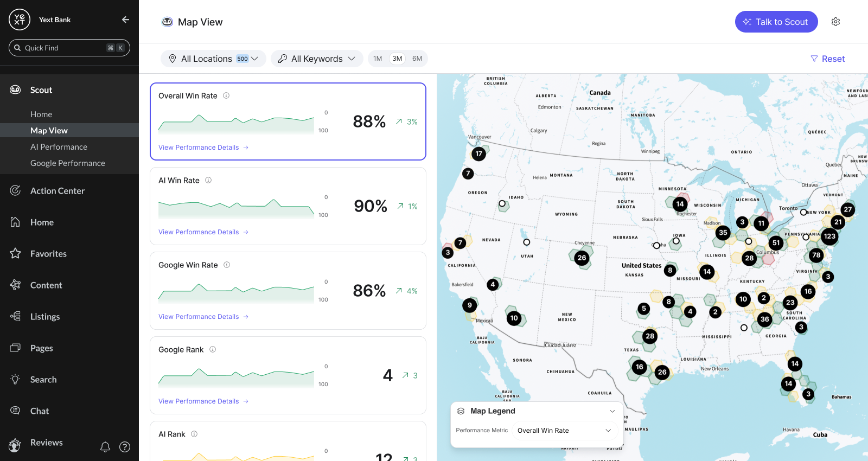Viewport: 868px width, 461px height.
Task: Open Scout Home menu item
Action: [41, 114]
